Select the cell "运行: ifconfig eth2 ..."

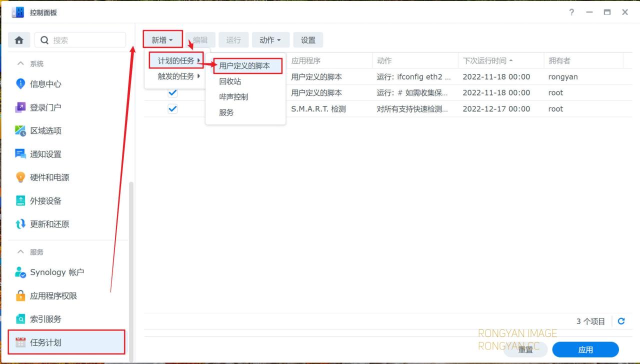(414, 77)
